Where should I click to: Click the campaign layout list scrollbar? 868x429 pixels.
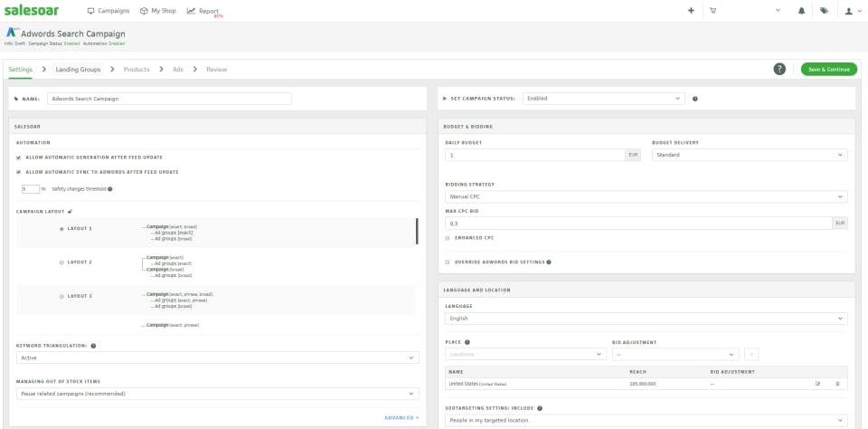pyautogui.click(x=417, y=232)
